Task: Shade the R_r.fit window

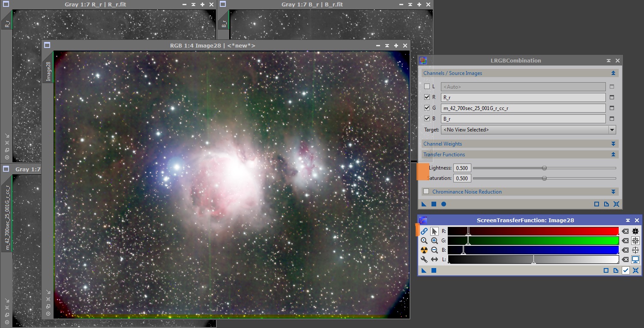Action: click(x=193, y=4)
